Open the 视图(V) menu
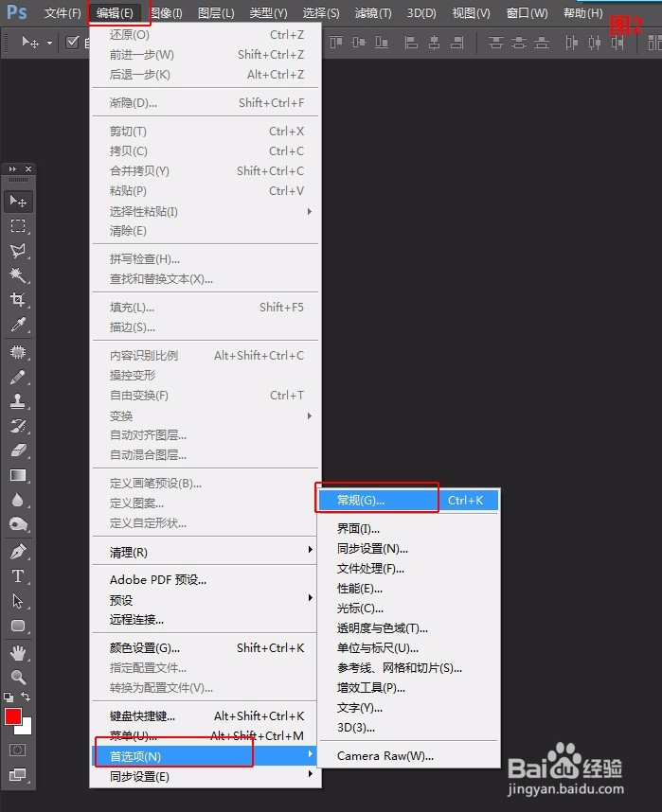This screenshot has width=662, height=812. pyautogui.click(x=471, y=13)
